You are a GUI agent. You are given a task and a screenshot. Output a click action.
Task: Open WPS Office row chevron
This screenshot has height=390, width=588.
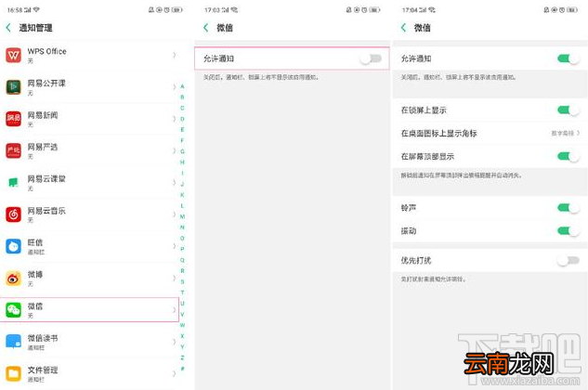175,55
